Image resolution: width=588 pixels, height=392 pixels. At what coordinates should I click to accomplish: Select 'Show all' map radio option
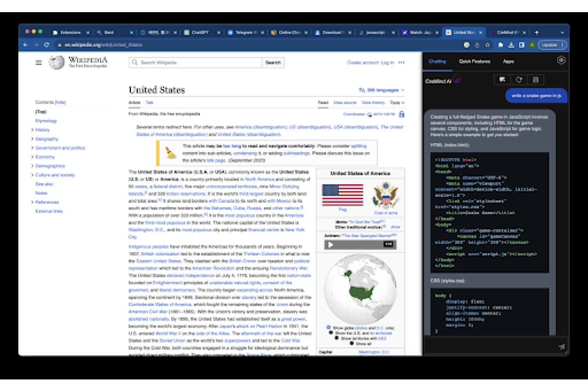coord(352,343)
